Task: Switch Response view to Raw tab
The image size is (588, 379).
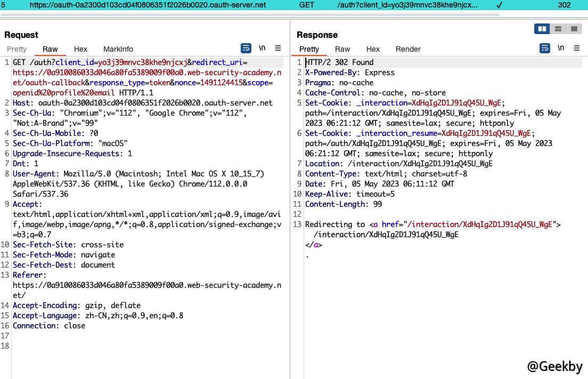Action: pyautogui.click(x=342, y=49)
